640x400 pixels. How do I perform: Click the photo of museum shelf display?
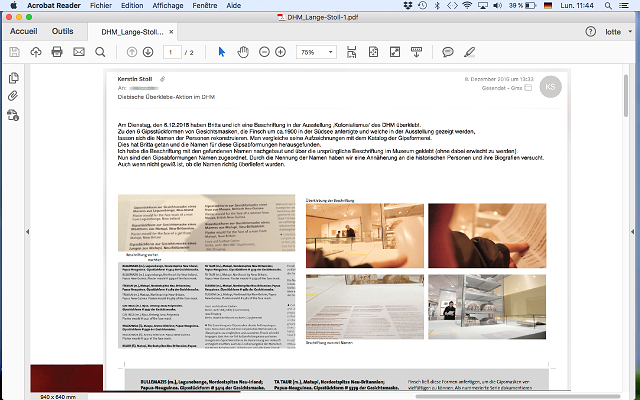pyautogui.click(x=487, y=307)
